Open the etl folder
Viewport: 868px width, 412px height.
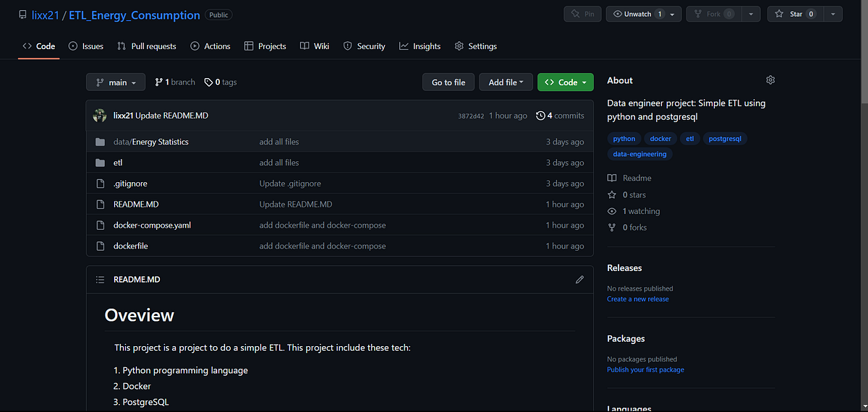tap(119, 163)
